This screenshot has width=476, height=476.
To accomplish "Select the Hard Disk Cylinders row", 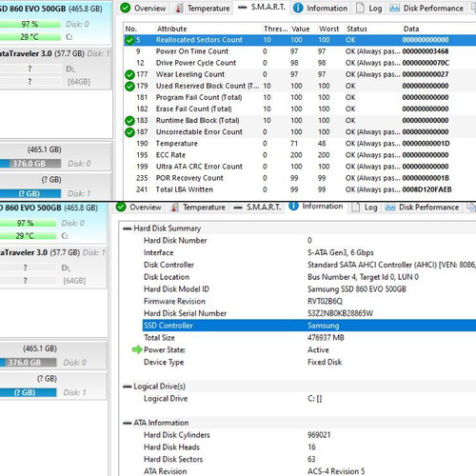I will (309, 435).
